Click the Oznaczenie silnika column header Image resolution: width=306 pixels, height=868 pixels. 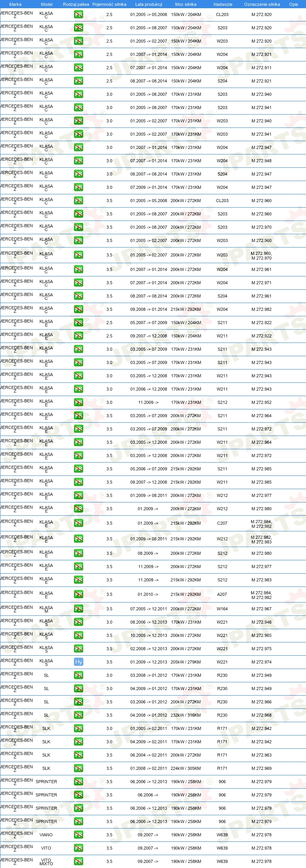point(262,4)
